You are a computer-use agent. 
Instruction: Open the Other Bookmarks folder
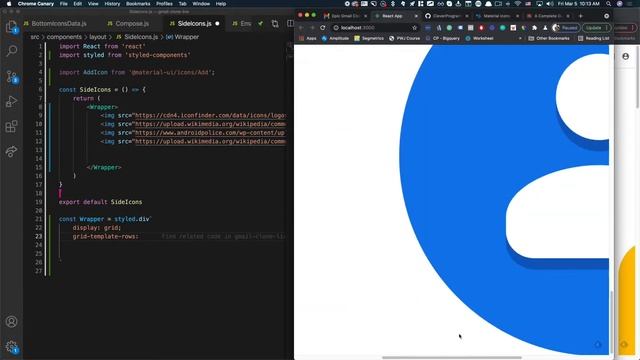coord(549,38)
